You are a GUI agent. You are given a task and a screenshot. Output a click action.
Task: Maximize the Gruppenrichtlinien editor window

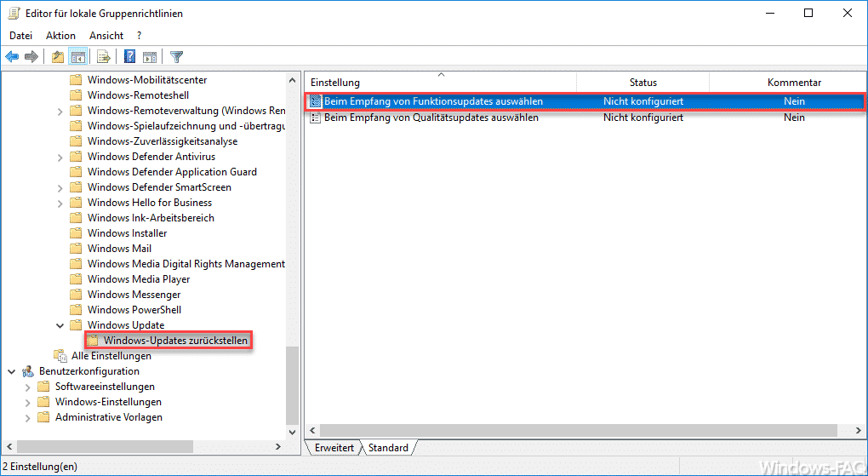tap(808, 14)
